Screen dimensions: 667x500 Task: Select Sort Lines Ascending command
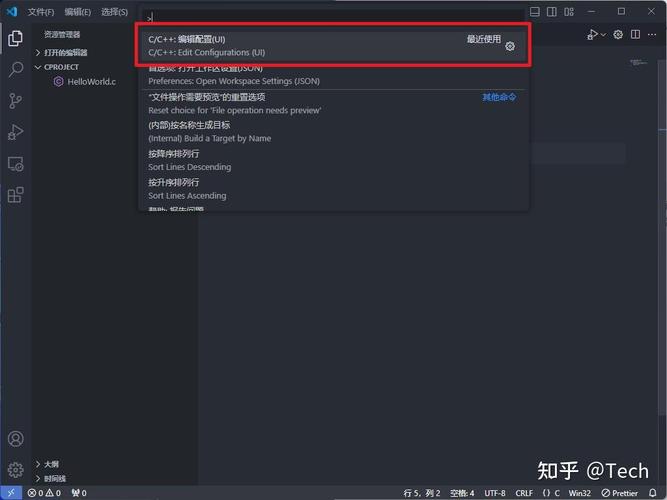point(334,189)
